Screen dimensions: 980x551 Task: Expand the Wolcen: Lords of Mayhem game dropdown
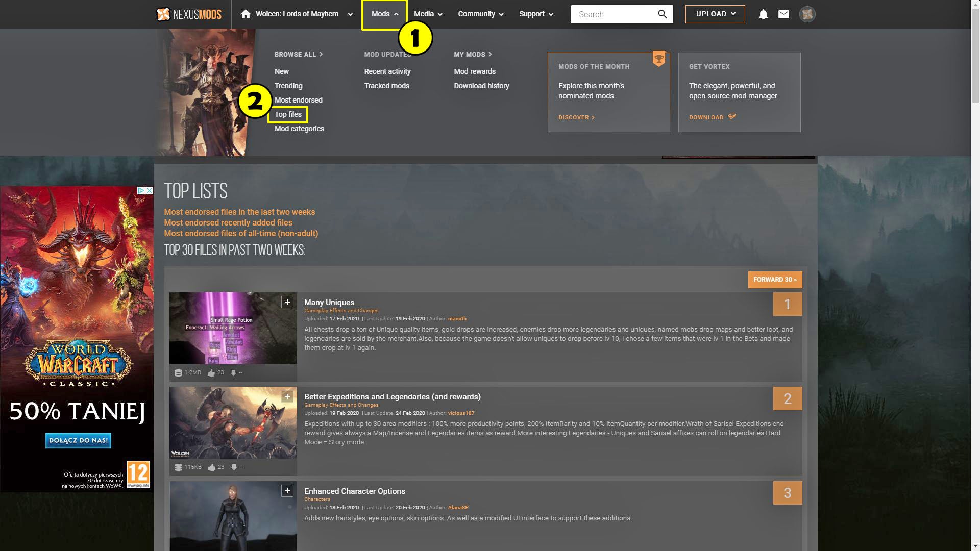point(350,14)
